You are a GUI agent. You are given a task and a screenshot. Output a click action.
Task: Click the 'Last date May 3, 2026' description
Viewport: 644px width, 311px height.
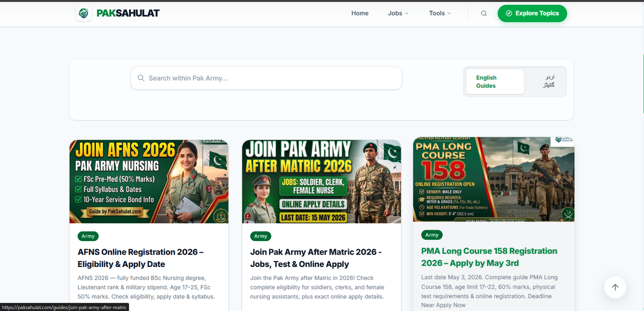[x=489, y=291]
